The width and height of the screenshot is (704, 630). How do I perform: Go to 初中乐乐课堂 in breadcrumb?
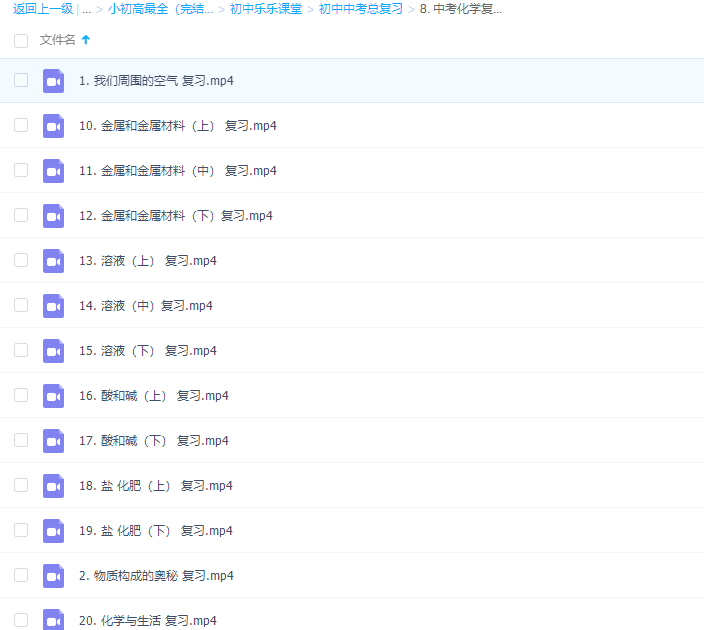point(265,9)
